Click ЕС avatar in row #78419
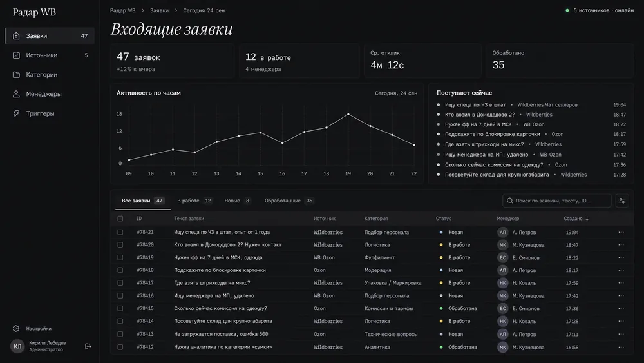The width and height of the screenshot is (644, 363). pos(502,257)
